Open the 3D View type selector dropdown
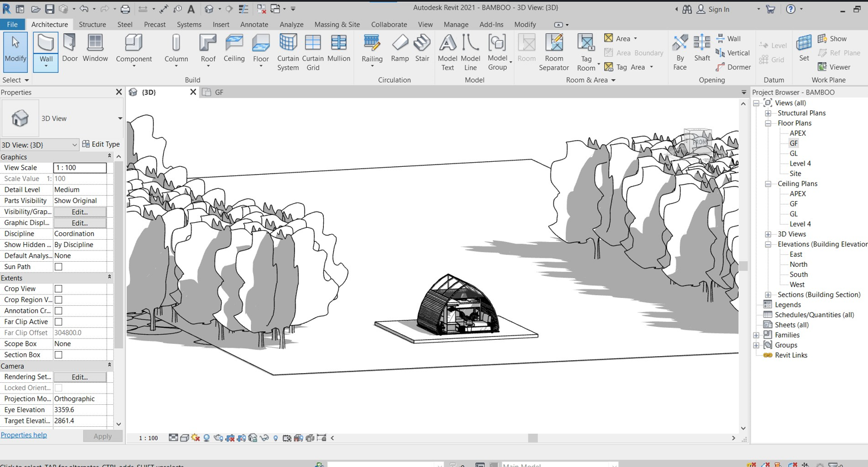 point(120,119)
